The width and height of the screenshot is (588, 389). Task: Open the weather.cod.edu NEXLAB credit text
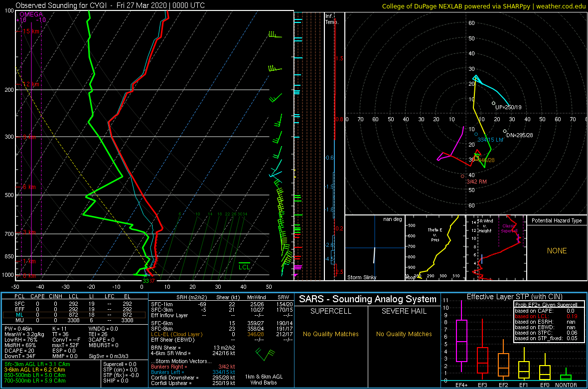click(x=484, y=5)
